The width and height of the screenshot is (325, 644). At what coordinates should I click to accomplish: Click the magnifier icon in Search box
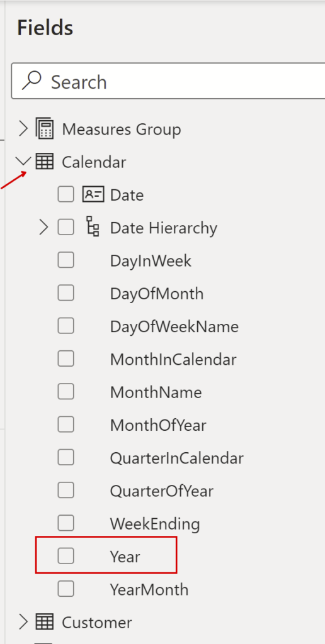(x=31, y=80)
